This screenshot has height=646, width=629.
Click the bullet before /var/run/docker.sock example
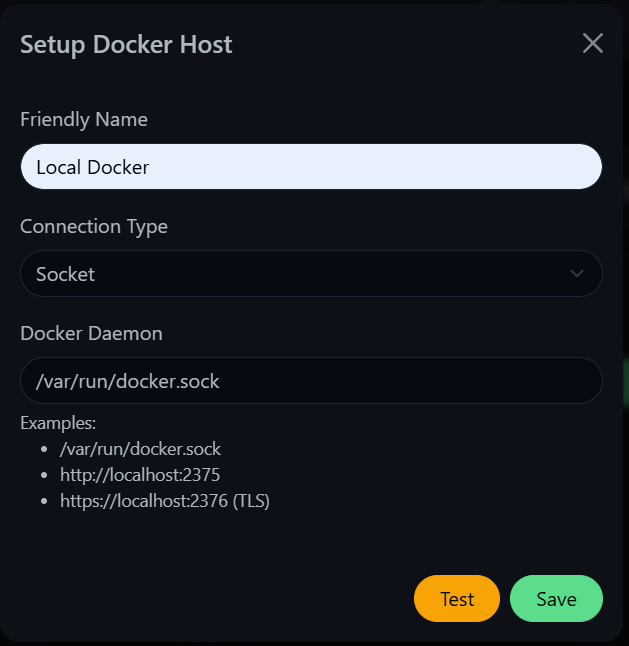click(44, 449)
